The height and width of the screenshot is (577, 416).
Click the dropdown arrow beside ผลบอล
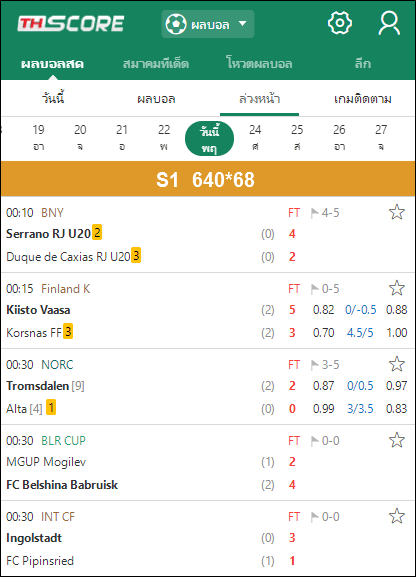242,24
